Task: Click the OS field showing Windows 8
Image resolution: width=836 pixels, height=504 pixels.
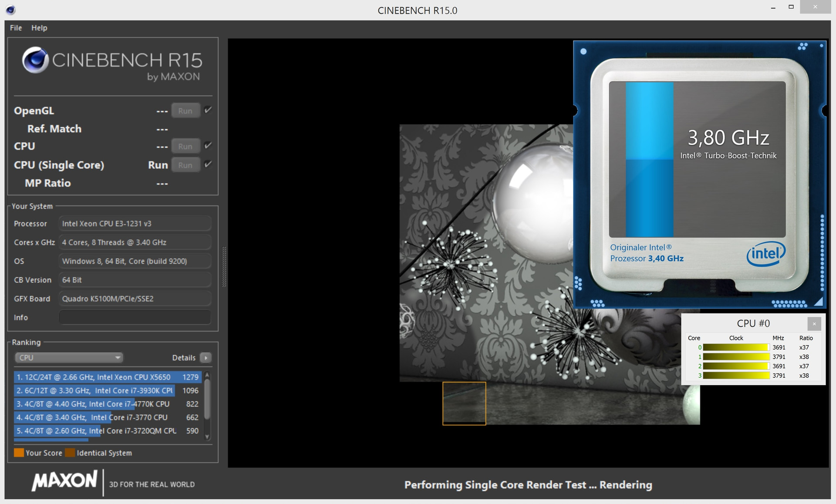Action: point(135,261)
